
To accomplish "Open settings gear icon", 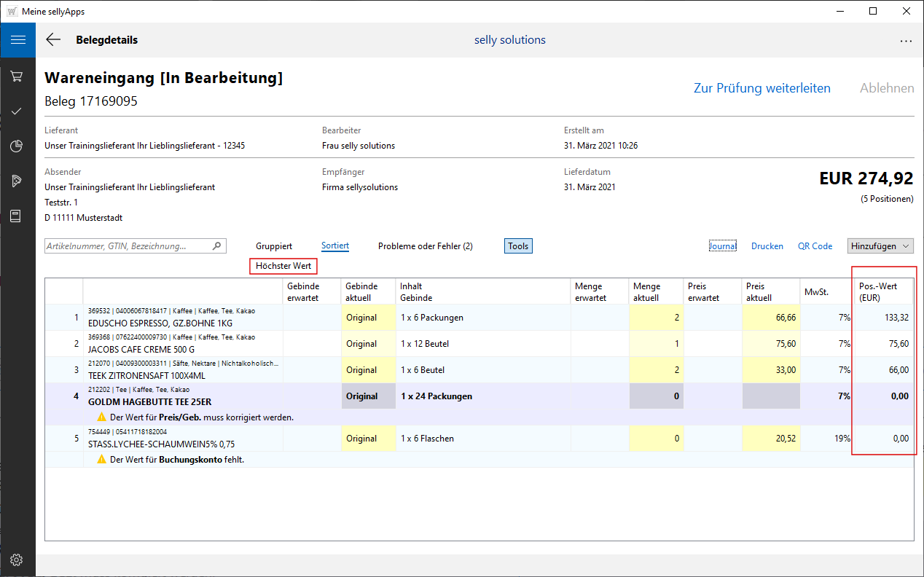I will coord(17,560).
